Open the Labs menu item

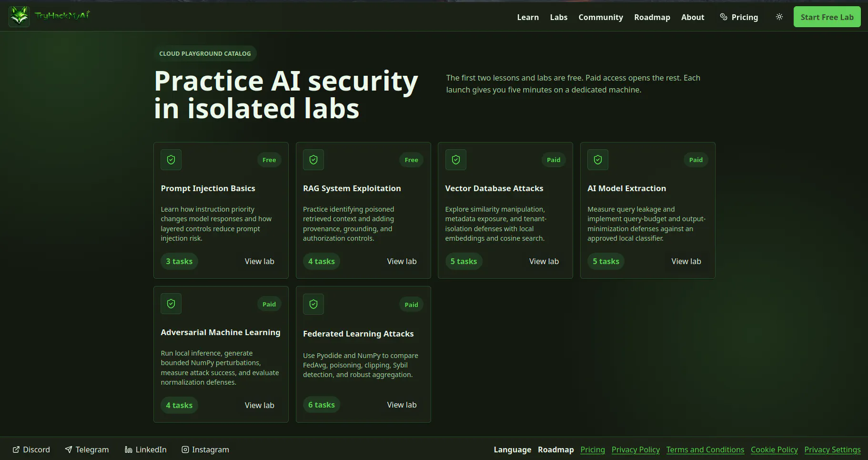559,17
